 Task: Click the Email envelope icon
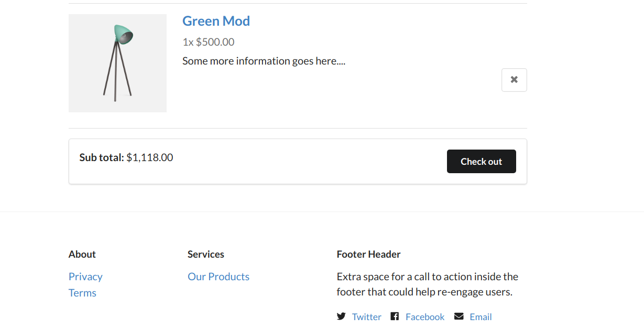tap(459, 316)
